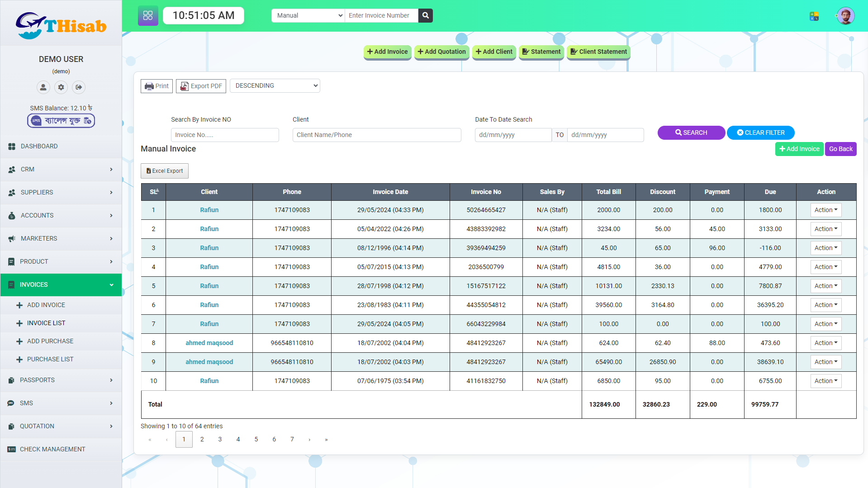Viewport: 868px width, 488px height.
Task: Click the SMS balance recharge badge
Action: pyautogui.click(x=61, y=121)
